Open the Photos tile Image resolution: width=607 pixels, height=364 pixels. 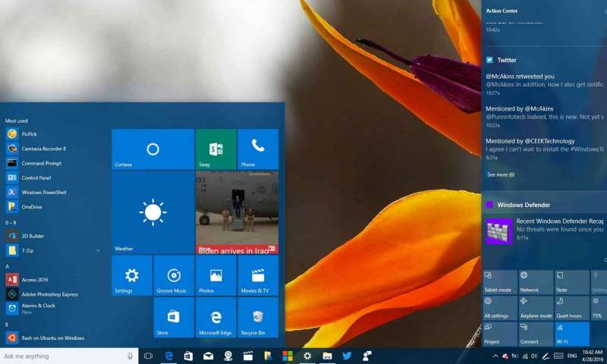(x=215, y=275)
